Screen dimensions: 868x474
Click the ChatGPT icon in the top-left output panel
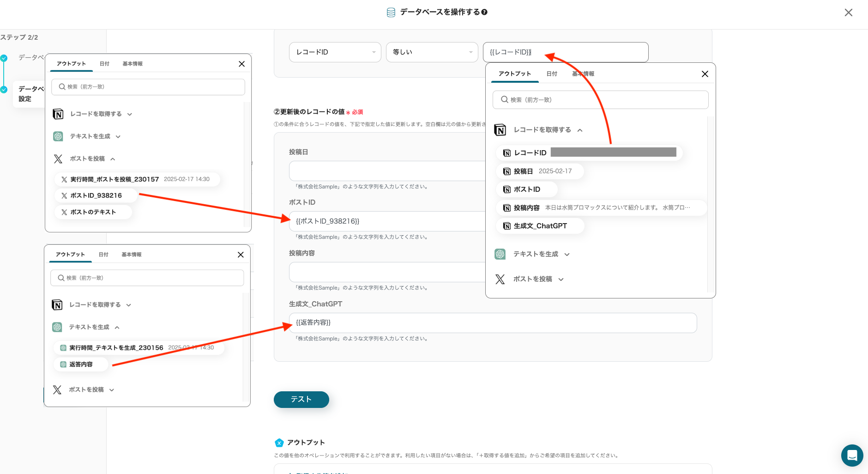click(x=58, y=136)
